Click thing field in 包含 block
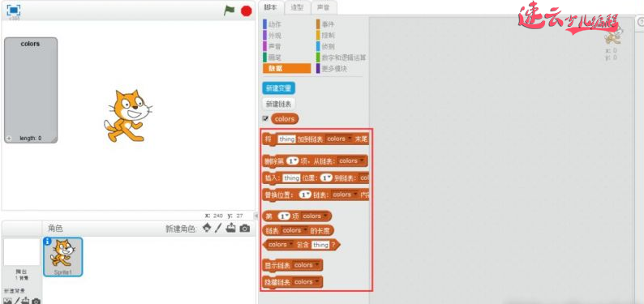This screenshot has height=304, width=644. [320, 245]
